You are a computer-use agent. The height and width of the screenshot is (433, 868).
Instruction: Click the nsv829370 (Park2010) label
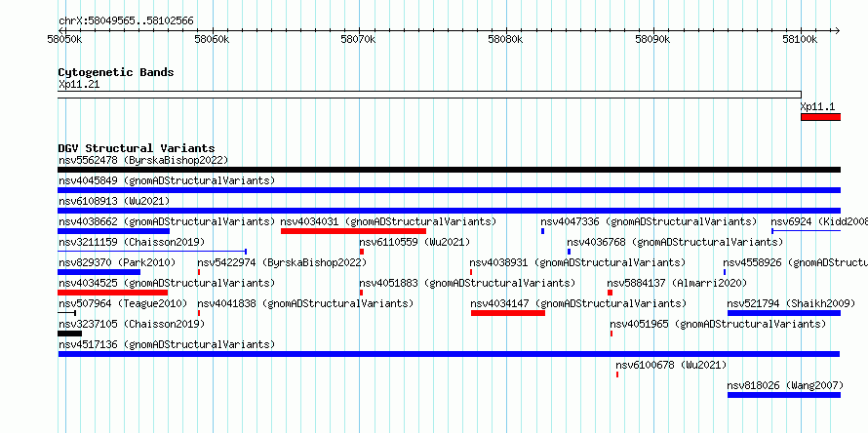[x=117, y=263]
